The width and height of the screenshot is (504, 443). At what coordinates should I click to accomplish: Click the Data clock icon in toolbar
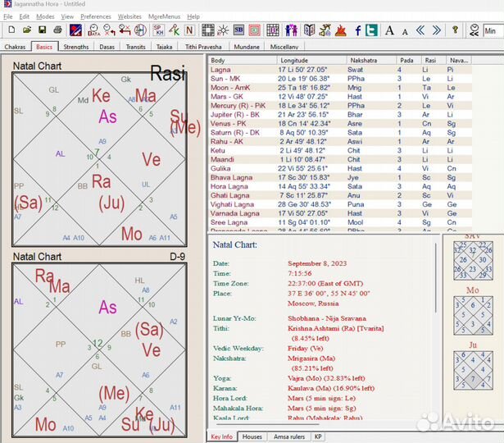tap(94, 30)
